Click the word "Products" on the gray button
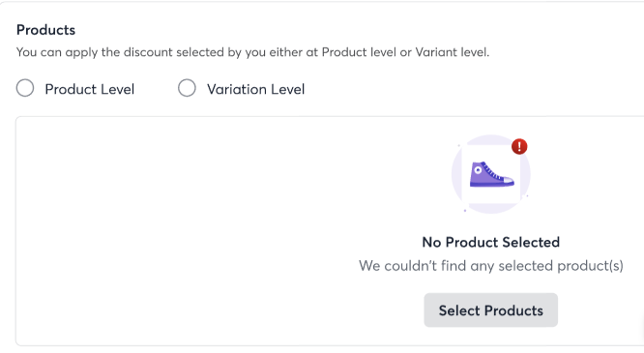644x353 pixels. tap(513, 310)
